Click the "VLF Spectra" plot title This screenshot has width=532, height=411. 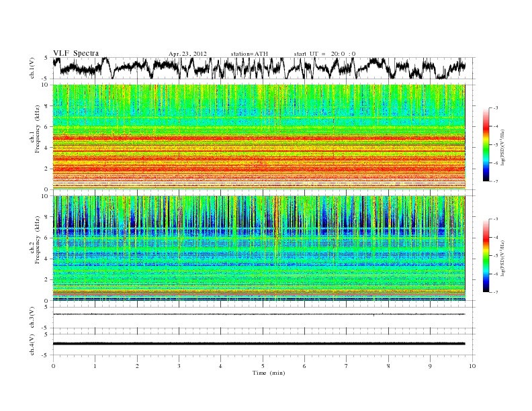click(x=76, y=53)
